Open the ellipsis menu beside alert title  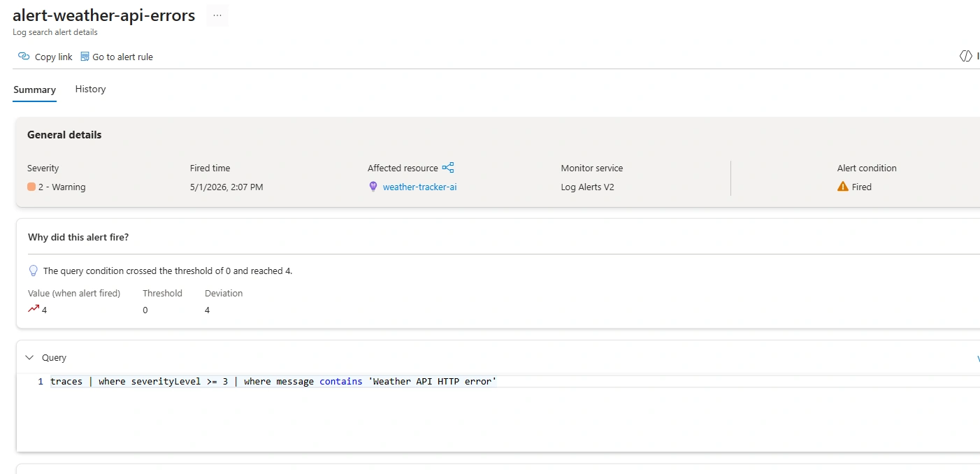[x=217, y=15]
